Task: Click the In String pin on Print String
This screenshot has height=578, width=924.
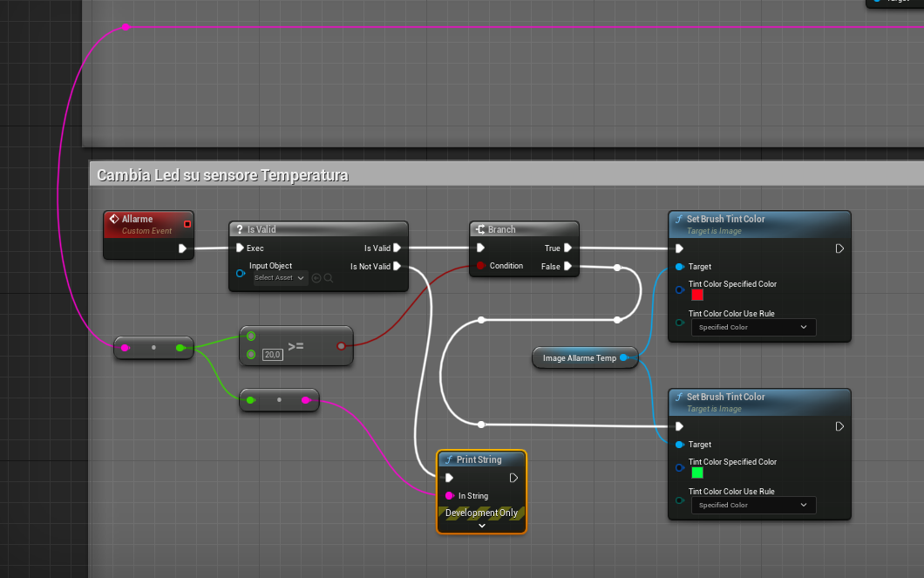Action: (x=450, y=495)
